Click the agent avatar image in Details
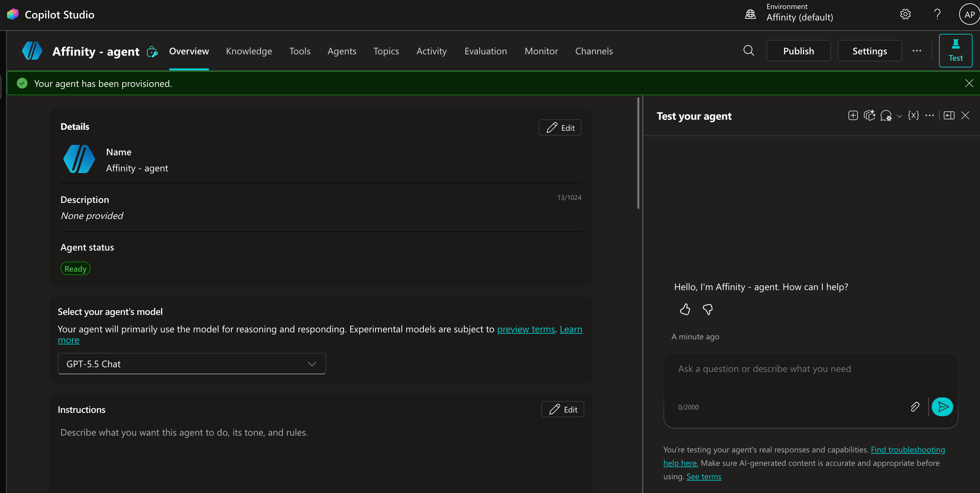The height and width of the screenshot is (493, 980). pos(79,159)
